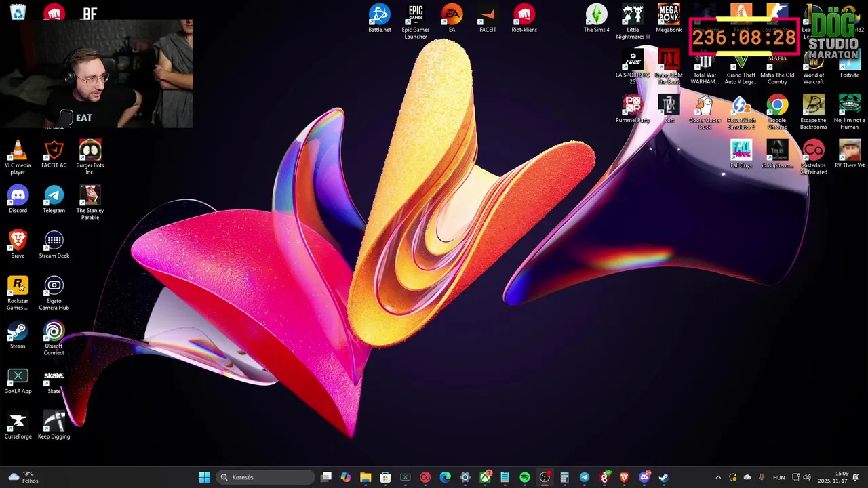The image size is (868, 488).
Task: Select The Sims 4 desktop shortcut
Action: 597,18
